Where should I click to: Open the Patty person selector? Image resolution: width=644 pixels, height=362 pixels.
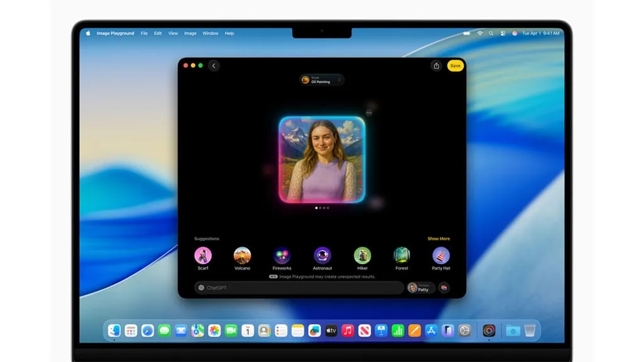(420, 288)
